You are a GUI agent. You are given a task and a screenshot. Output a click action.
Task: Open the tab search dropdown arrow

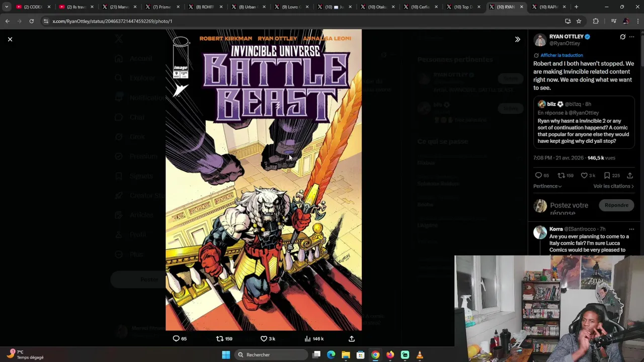click(7, 7)
